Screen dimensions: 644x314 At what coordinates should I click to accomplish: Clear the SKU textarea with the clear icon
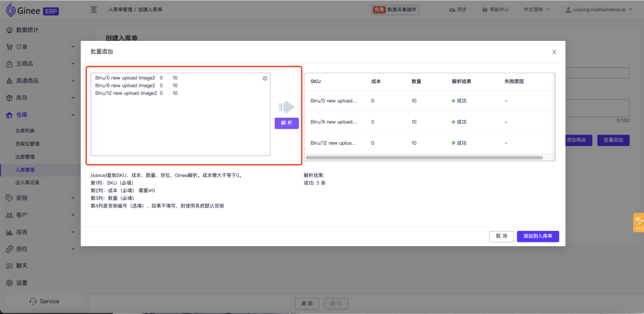point(265,78)
